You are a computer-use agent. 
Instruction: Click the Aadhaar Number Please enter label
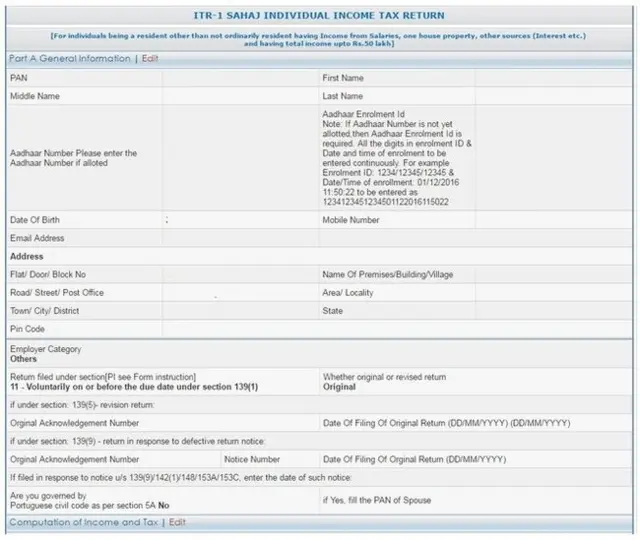pos(73,158)
